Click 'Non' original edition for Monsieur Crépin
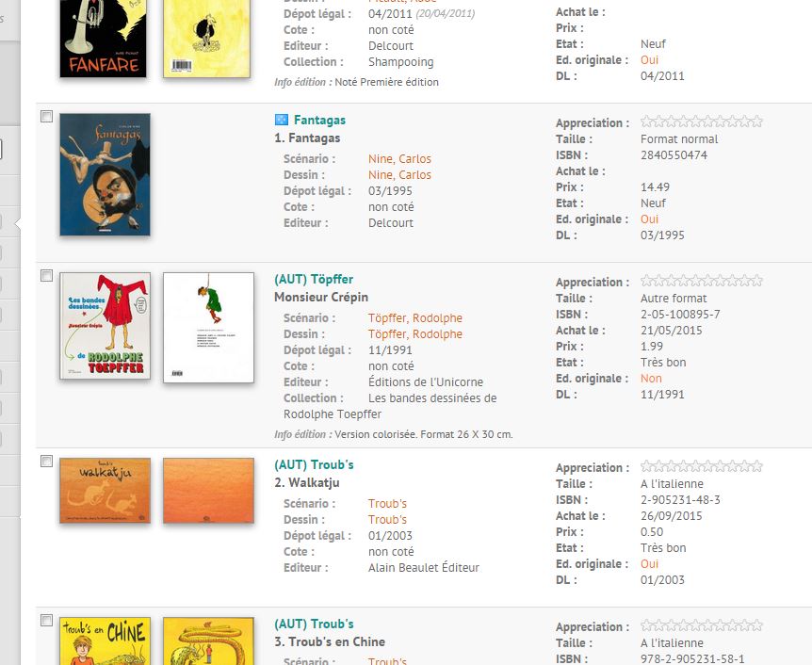The image size is (812, 665). pyautogui.click(x=651, y=378)
